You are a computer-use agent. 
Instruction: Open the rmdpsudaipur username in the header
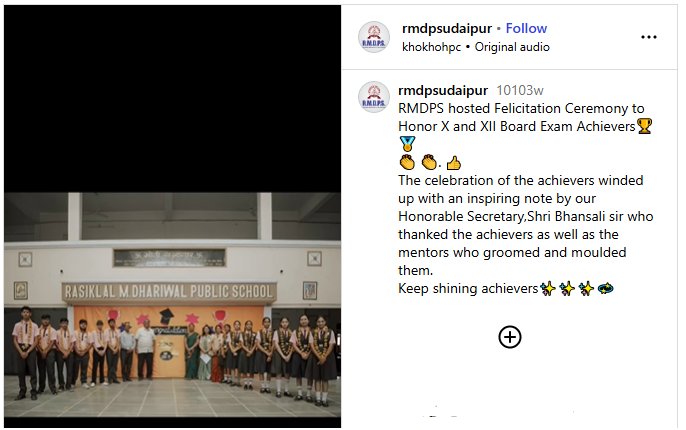coord(447,28)
